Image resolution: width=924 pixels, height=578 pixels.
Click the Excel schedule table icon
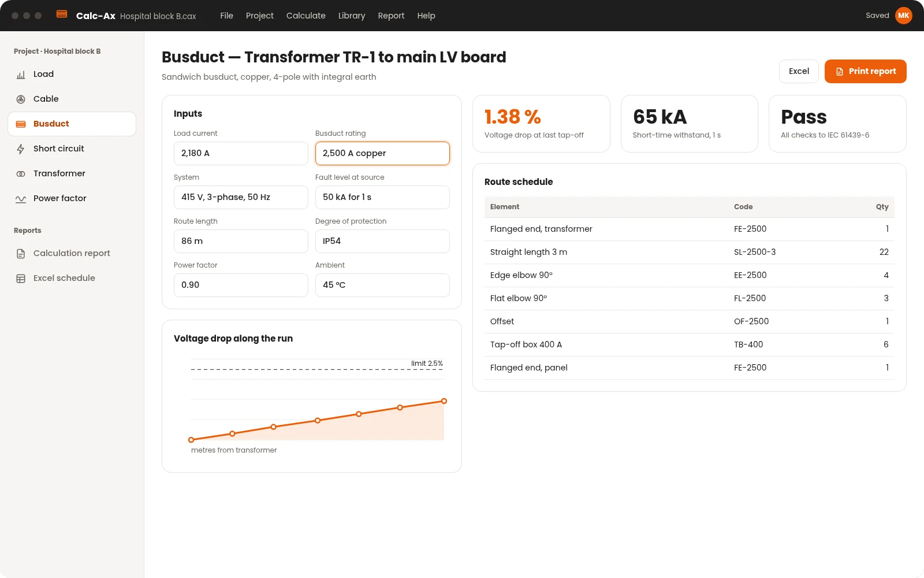pyautogui.click(x=21, y=279)
